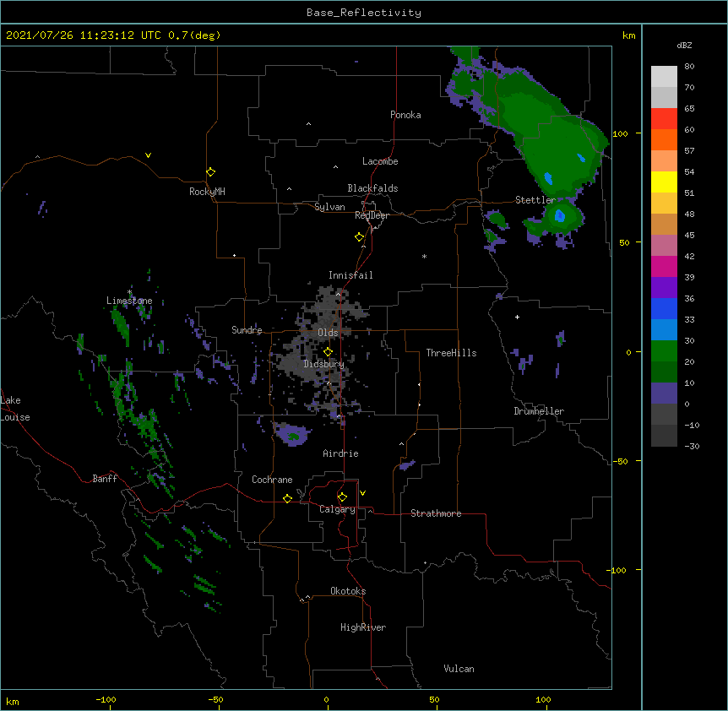Screen dimensions: 728x711
Task: Click the Drumheller label
Action: click(539, 411)
